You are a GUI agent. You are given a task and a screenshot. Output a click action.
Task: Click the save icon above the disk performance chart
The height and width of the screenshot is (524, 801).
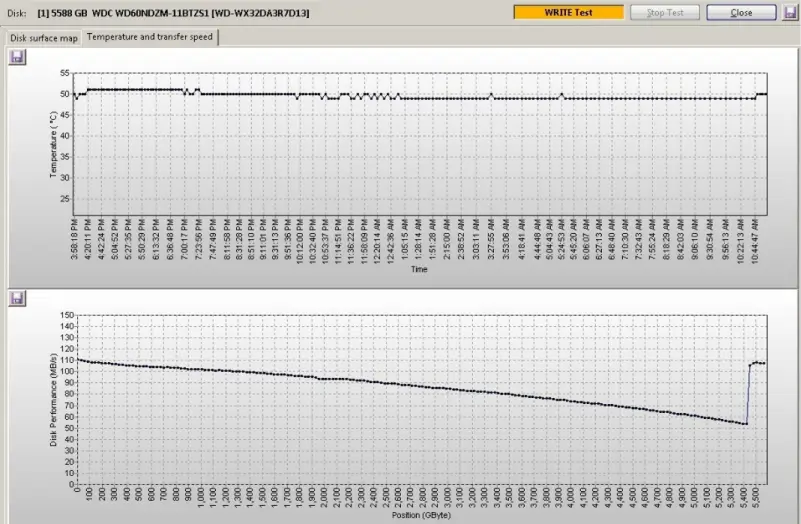coord(17,298)
